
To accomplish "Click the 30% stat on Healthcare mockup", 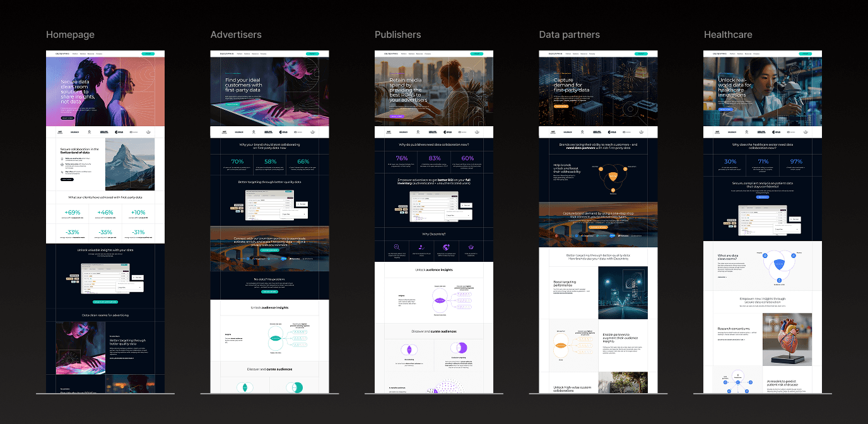I will (730, 162).
